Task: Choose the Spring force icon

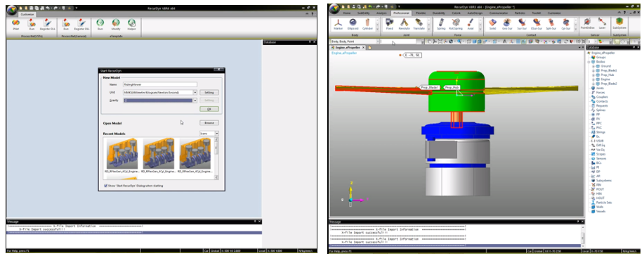Action: [x=441, y=24]
